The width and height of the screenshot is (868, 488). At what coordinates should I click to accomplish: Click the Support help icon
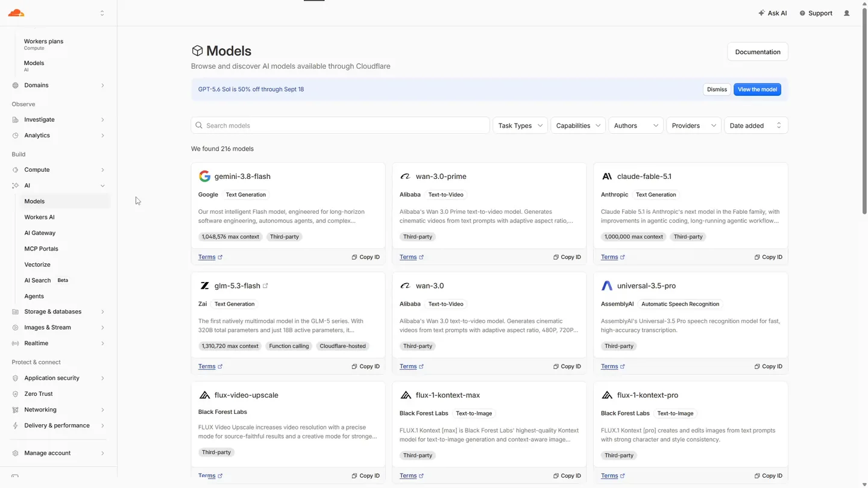point(802,13)
